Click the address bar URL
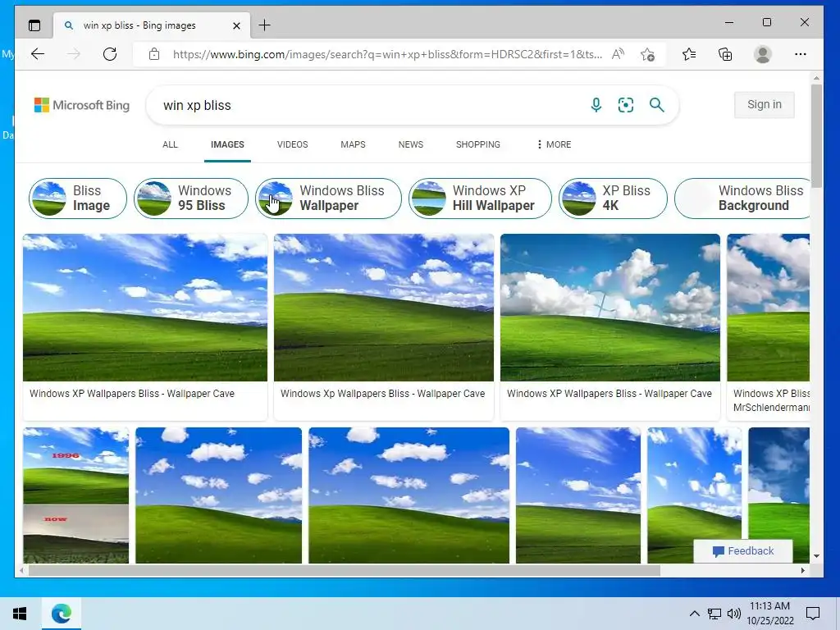 pyautogui.click(x=387, y=54)
